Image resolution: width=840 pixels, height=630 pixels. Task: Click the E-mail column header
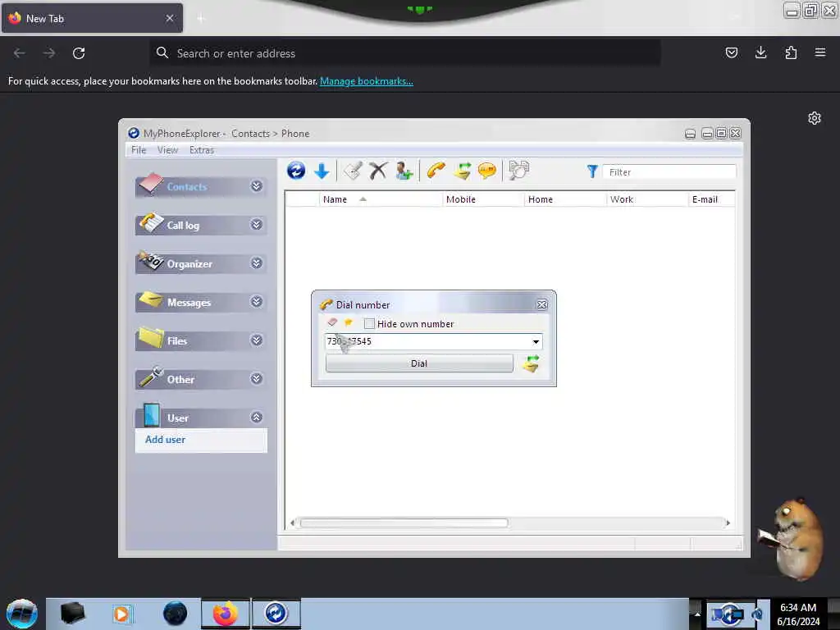click(711, 199)
